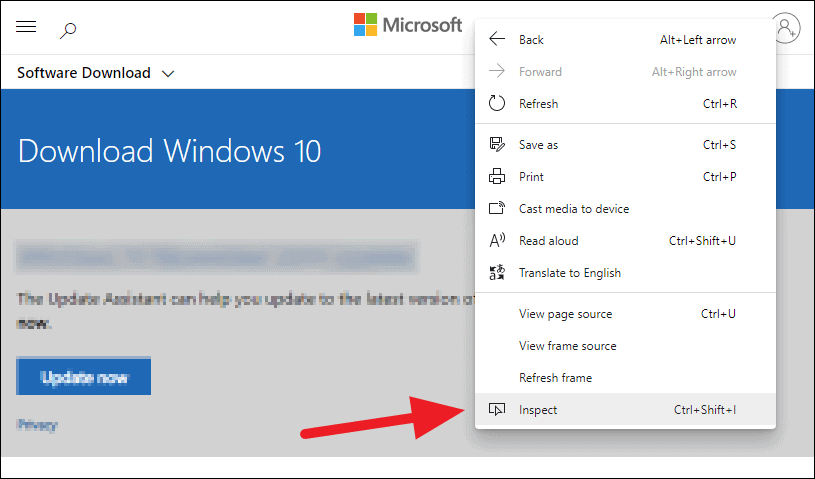Image resolution: width=815 pixels, height=479 pixels.
Task: Click the search magnifier icon
Action: pyautogui.click(x=68, y=30)
